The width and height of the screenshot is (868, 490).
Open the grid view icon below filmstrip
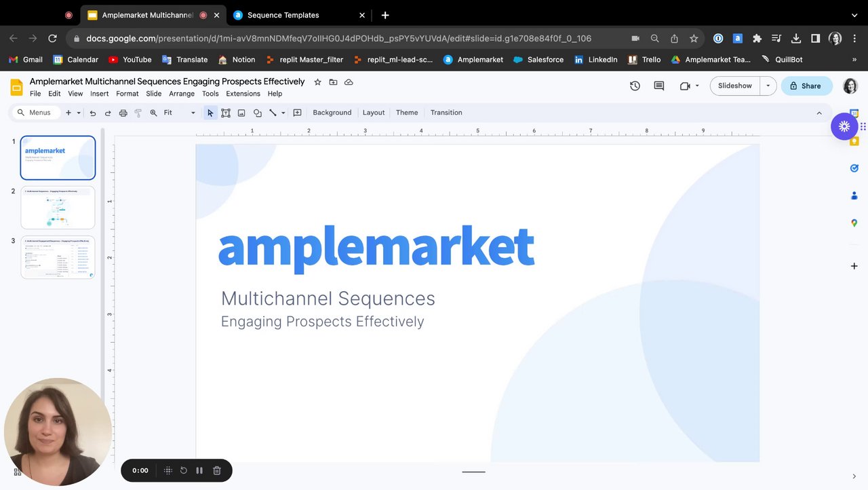coord(18,472)
